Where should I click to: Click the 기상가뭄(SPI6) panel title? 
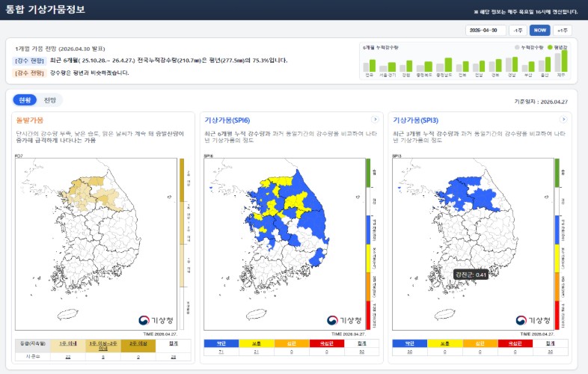tap(227, 120)
